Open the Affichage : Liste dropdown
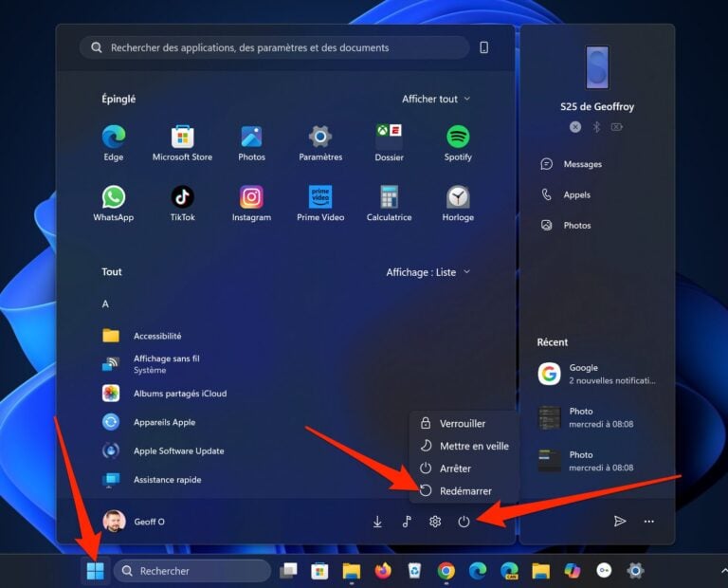The height and width of the screenshot is (588, 728). tap(428, 272)
